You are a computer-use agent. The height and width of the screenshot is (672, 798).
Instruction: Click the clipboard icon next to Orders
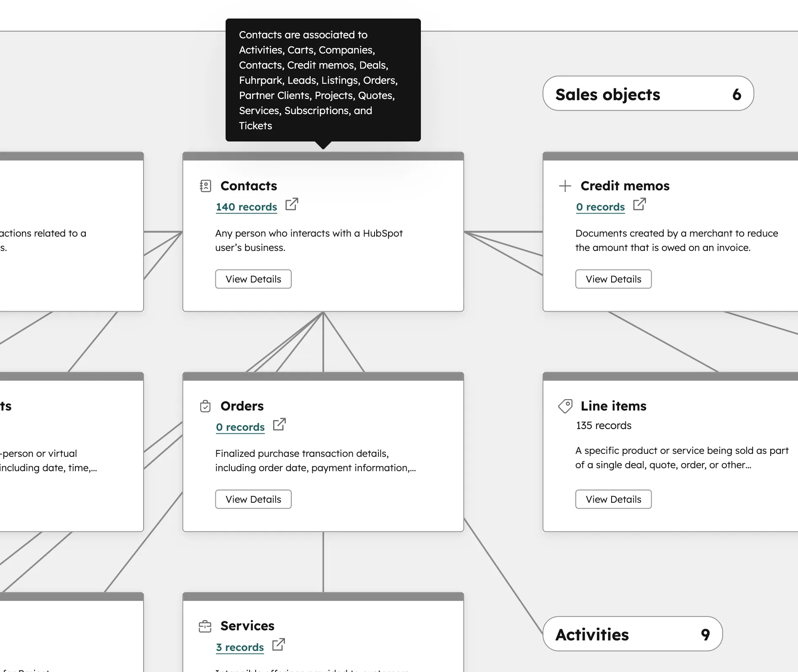point(205,406)
